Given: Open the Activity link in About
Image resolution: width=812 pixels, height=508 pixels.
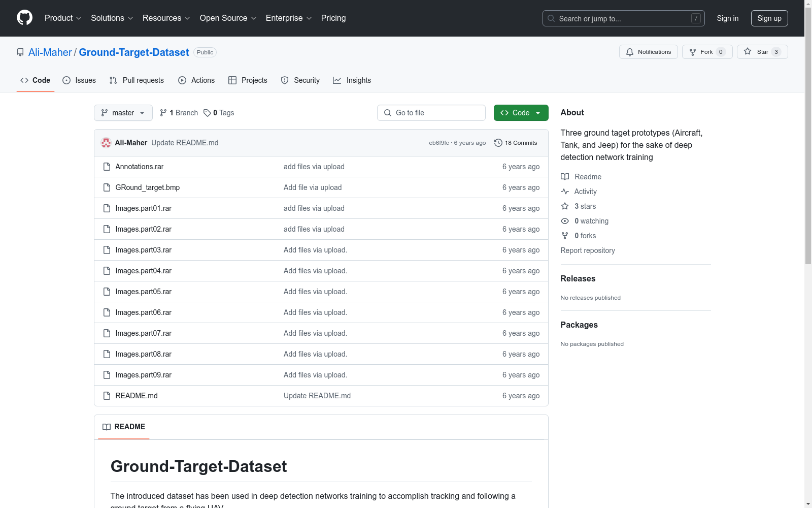Looking at the screenshot, I should (x=579, y=192).
